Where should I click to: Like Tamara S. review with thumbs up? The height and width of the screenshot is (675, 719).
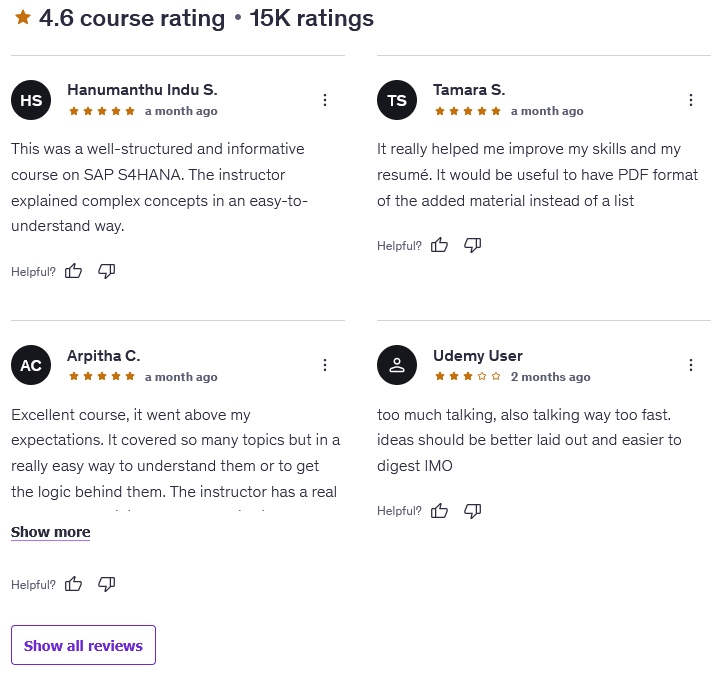[439, 245]
